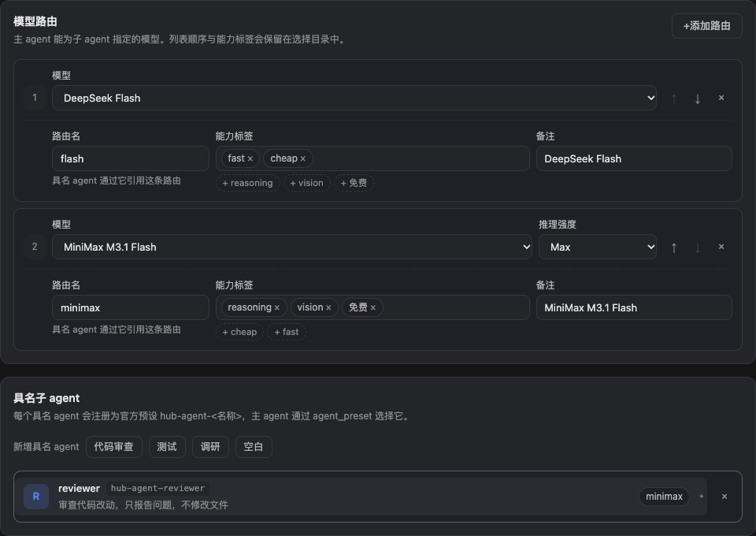Move DeepSeek Flash route up
This screenshot has width=756, height=536.
coord(674,99)
